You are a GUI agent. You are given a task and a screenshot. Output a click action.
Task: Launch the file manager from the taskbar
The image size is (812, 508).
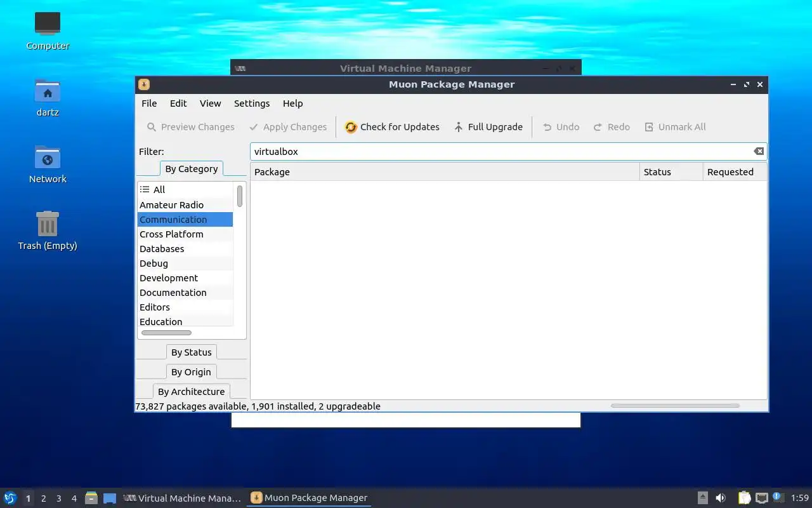coord(91,498)
